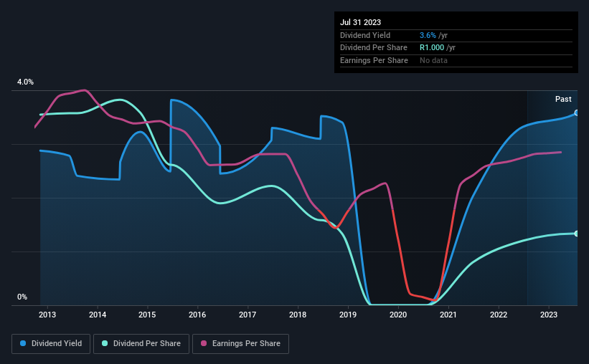Click the 4.0% y-axis label

point(25,82)
